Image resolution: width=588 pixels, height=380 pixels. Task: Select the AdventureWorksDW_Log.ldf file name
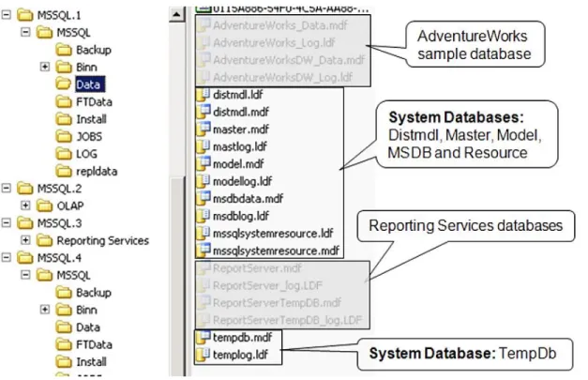(283, 77)
